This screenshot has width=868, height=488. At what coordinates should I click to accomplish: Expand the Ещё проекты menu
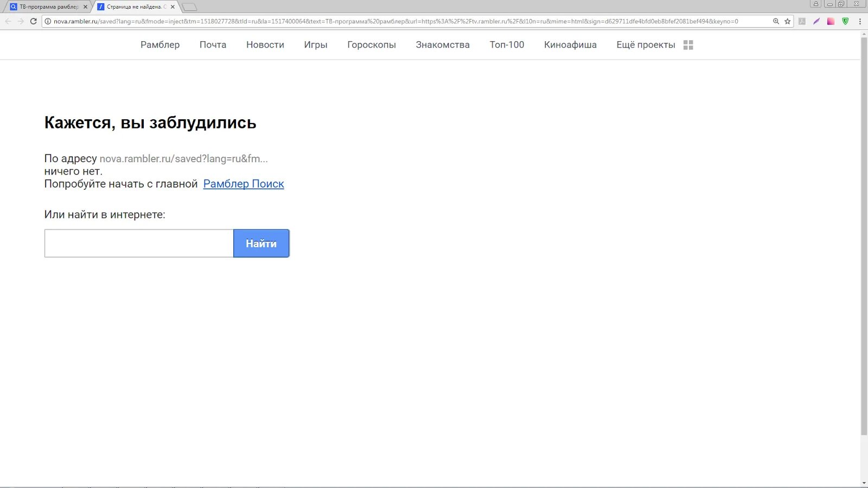tap(646, 45)
